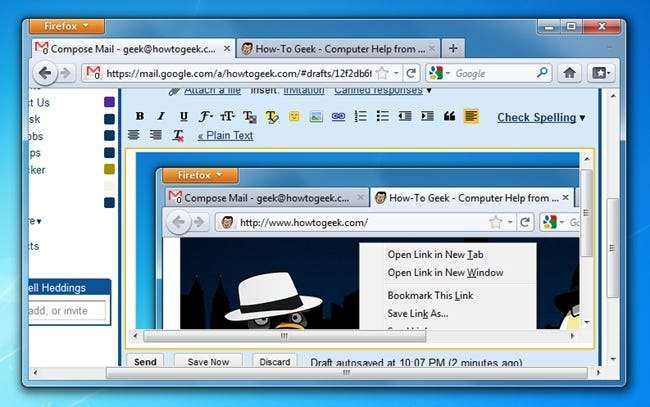This screenshot has width=650, height=407.
Task: Remove formatting from text
Action: (178, 136)
